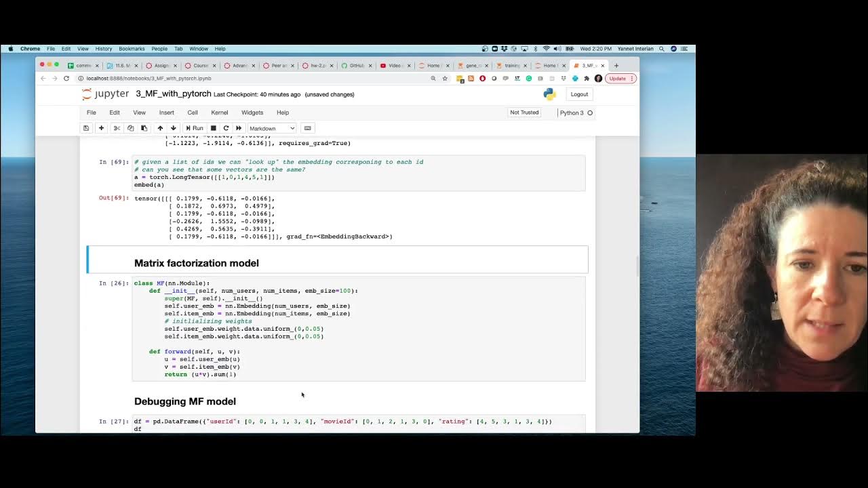Restart the kernel with the circular arrow

(226, 128)
